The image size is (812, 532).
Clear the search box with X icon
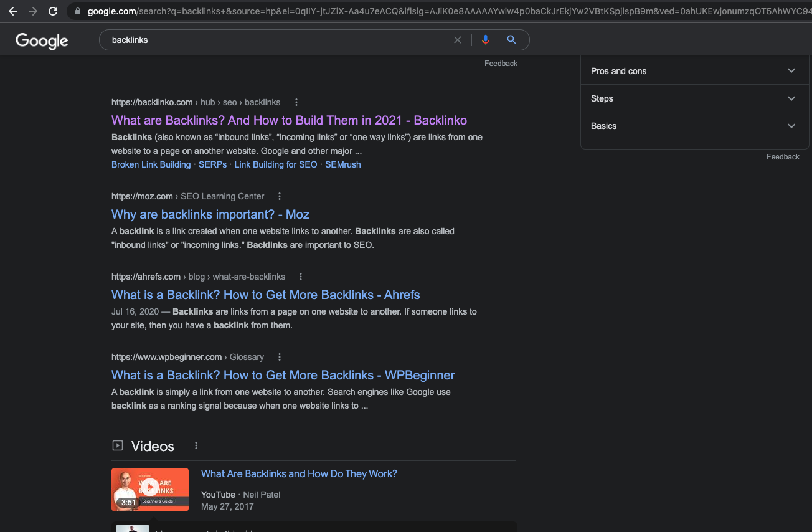tap(458, 40)
